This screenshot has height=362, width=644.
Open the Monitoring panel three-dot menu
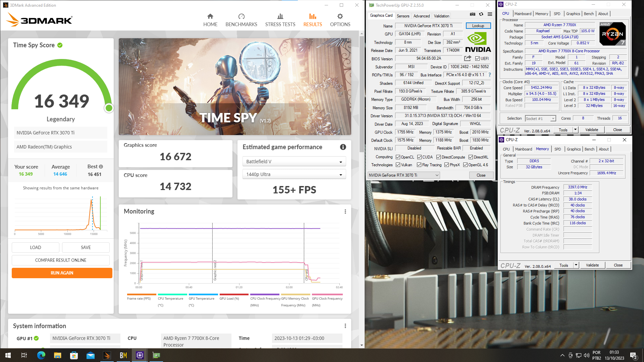[345, 212]
